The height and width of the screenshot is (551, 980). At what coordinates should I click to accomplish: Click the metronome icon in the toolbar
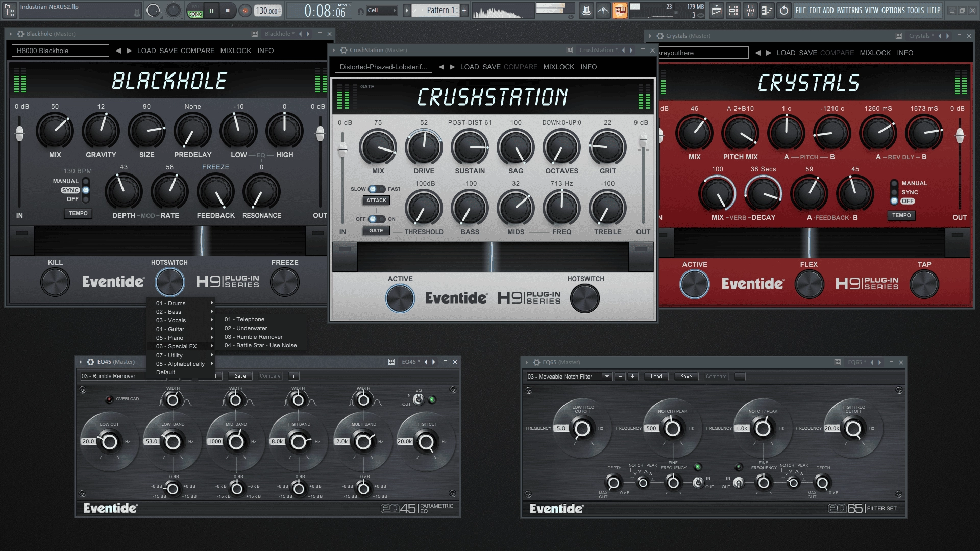click(x=586, y=10)
